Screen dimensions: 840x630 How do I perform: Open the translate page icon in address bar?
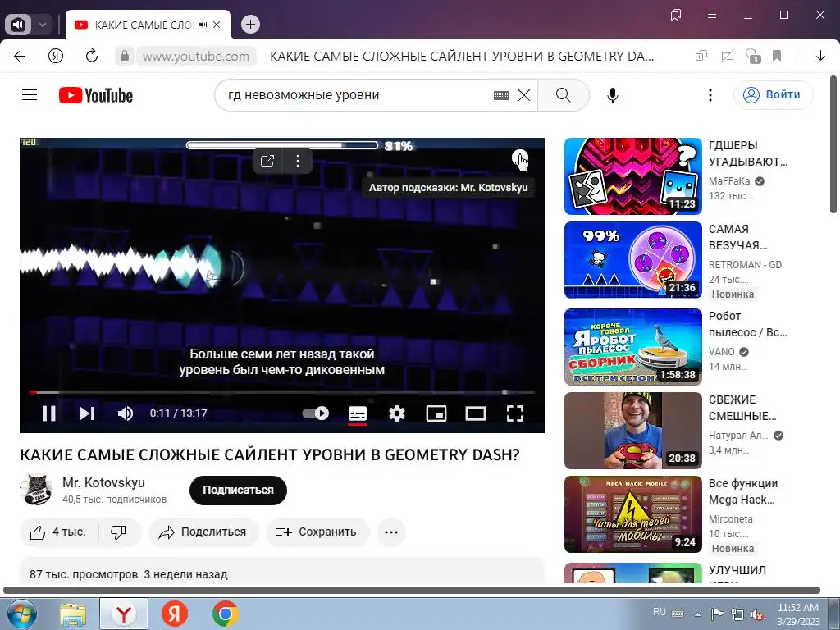coord(701,56)
